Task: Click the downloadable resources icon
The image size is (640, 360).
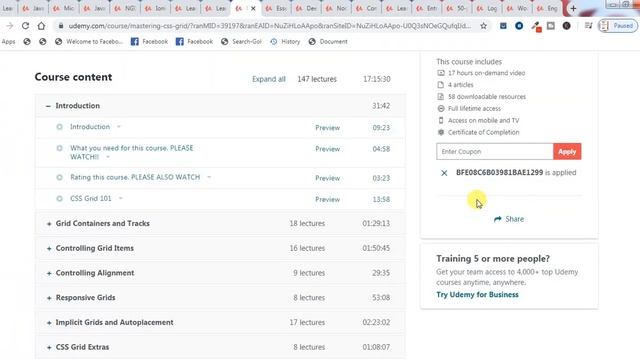Action: 441,97
